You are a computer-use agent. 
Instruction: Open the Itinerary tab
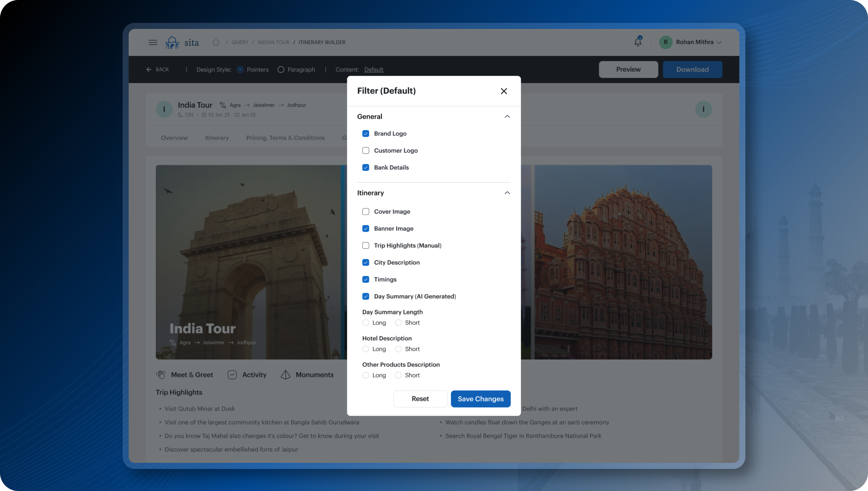click(217, 138)
